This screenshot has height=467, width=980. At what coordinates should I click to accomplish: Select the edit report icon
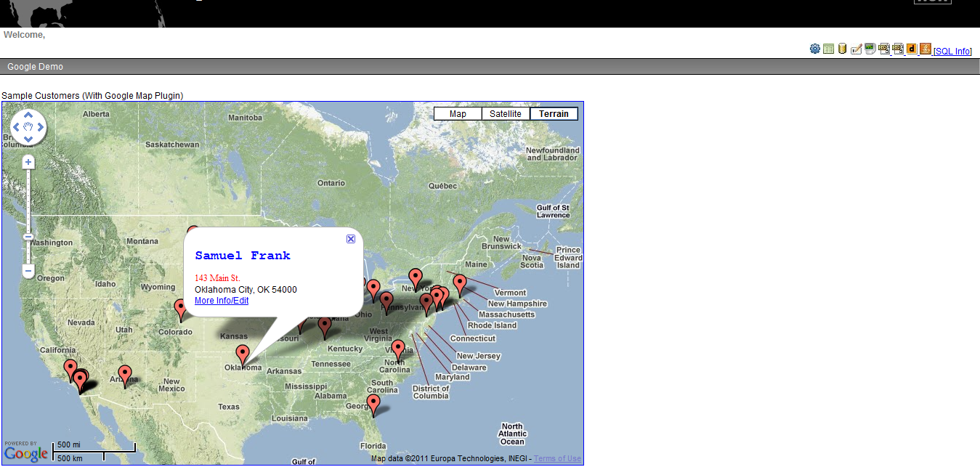pos(856,48)
